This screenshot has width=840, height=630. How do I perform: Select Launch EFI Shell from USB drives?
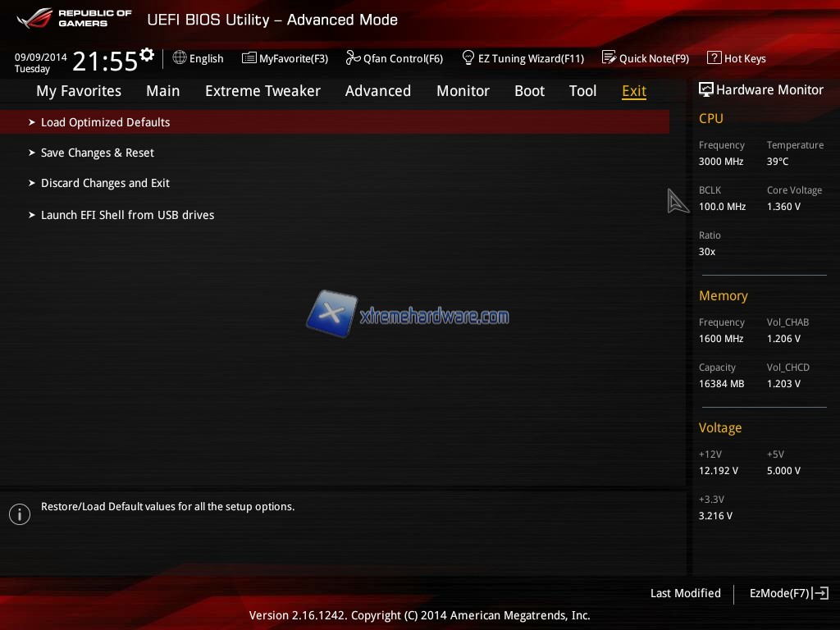127,215
